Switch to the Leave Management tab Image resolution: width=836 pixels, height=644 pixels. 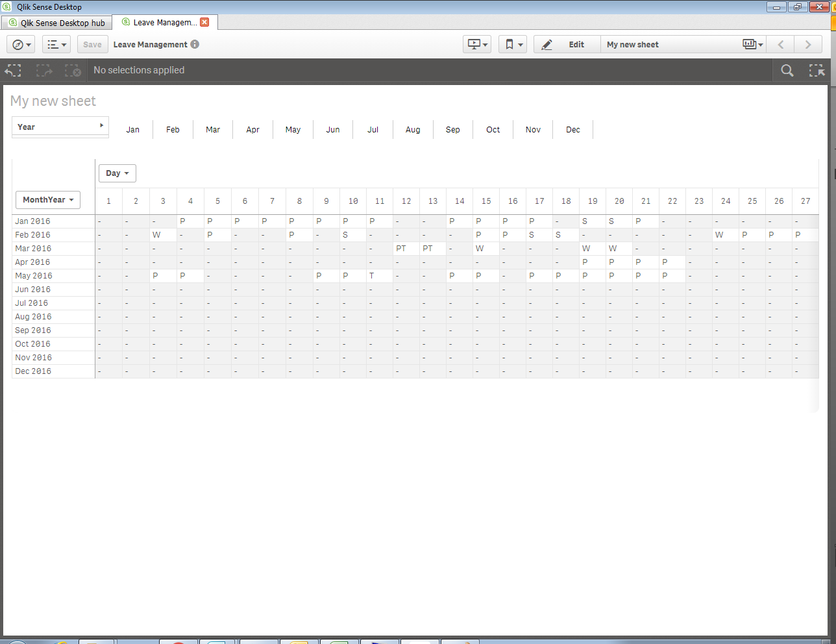165,22
